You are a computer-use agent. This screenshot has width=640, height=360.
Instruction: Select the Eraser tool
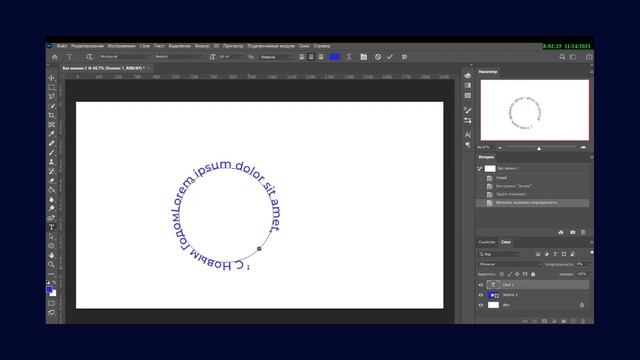coord(51,181)
